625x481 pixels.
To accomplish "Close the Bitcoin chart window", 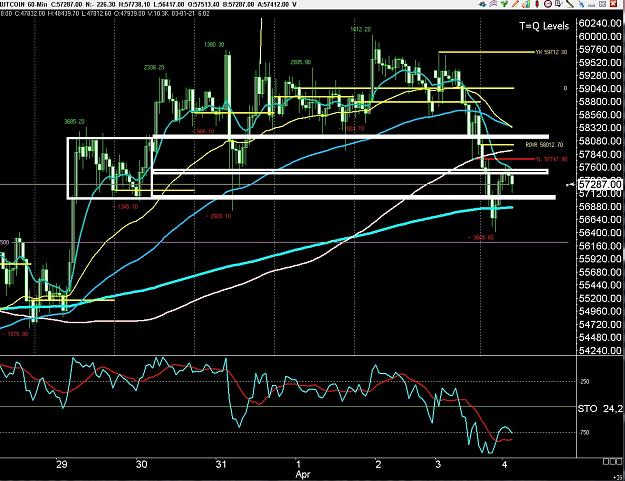I will click(614, 4).
